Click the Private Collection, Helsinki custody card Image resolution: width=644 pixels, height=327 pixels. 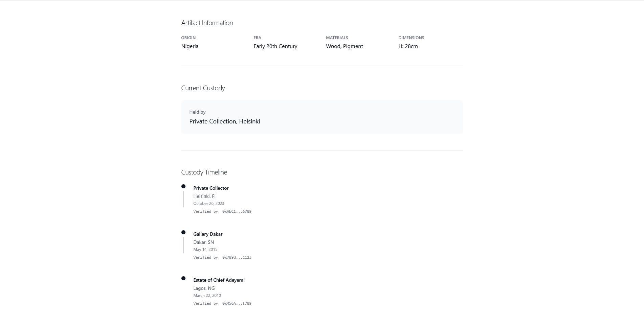tap(321, 117)
